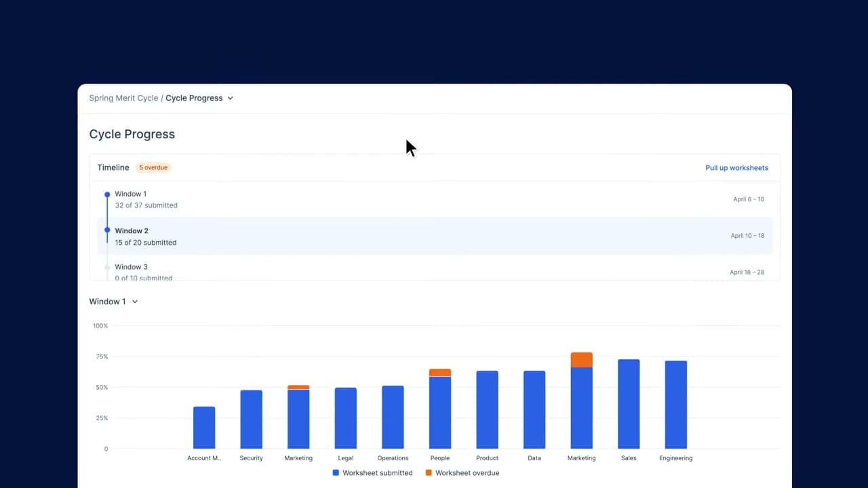Click the Product bar in the chart
Viewport: 868px width, 488px height.
coord(487,409)
